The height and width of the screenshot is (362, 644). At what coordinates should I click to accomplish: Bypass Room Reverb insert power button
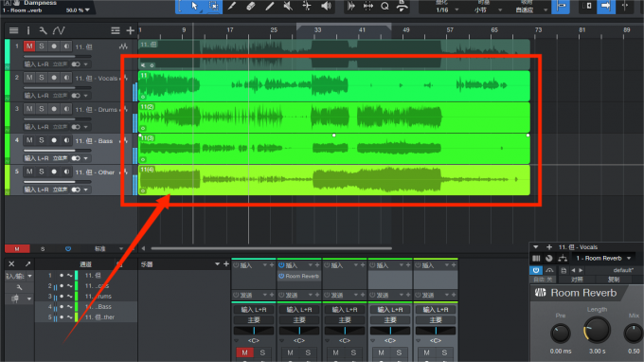281,276
